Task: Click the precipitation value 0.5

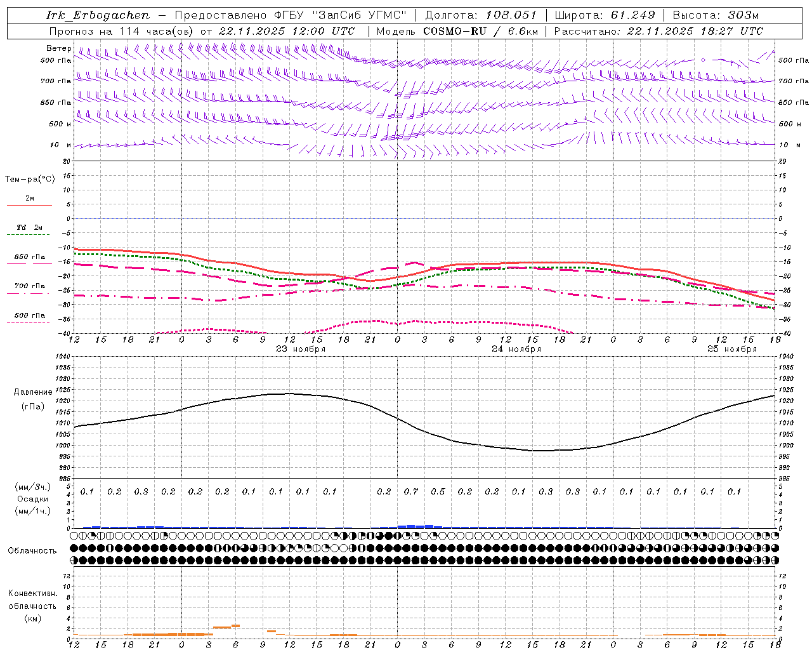Action: (438, 492)
